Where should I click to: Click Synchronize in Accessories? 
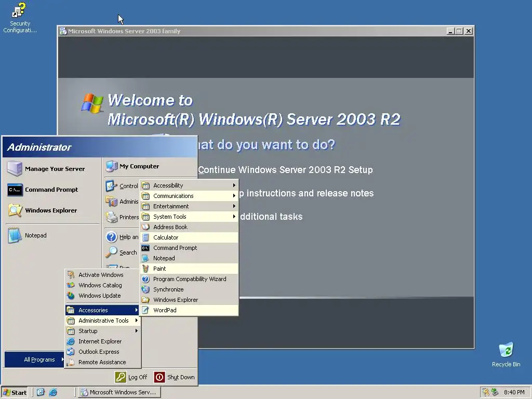point(189,289)
